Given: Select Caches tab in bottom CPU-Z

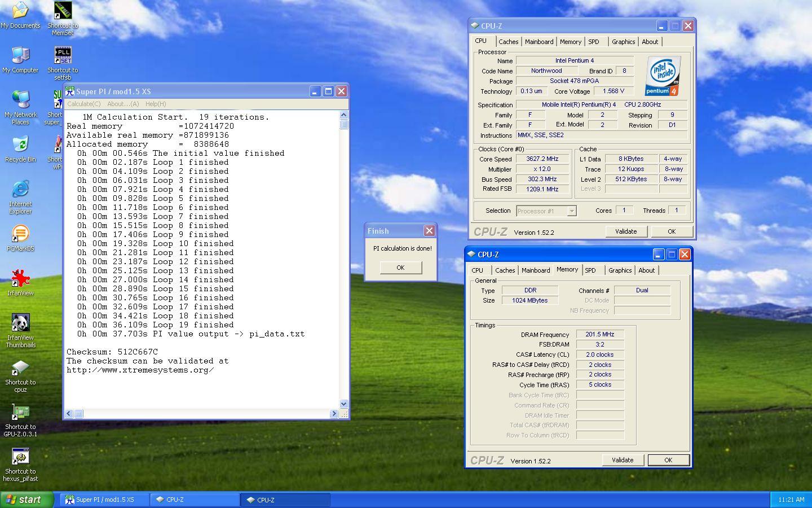Looking at the screenshot, I should pos(505,270).
